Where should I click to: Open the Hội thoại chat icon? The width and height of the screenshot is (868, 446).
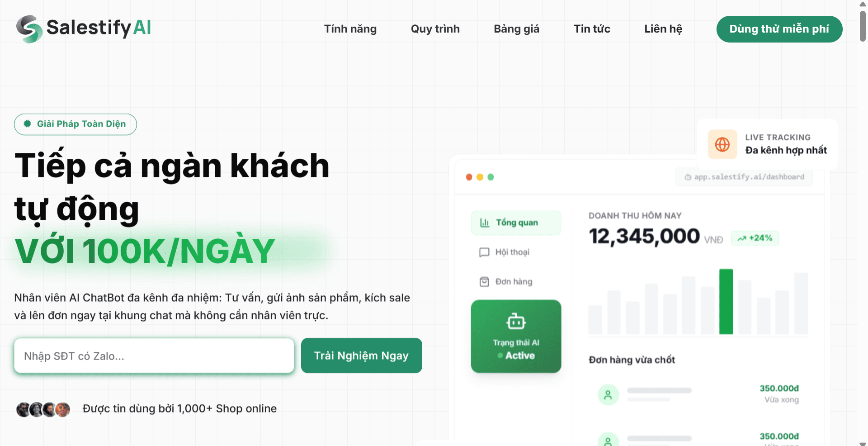(484, 252)
